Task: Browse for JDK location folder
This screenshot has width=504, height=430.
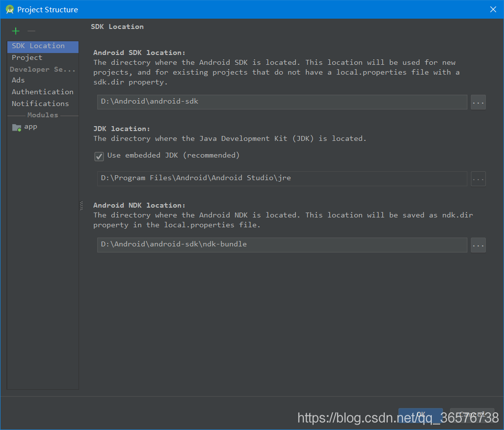Action: click(478, 179)
